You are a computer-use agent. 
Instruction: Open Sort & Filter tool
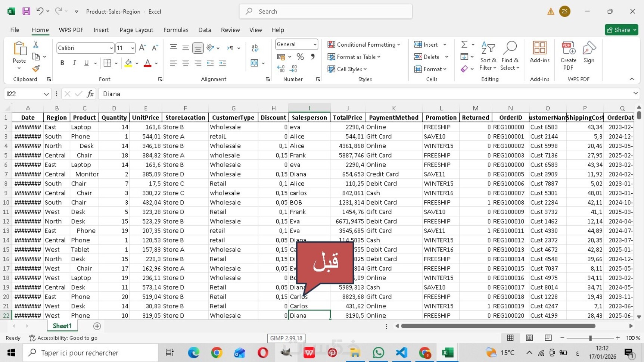click(488, 56)
